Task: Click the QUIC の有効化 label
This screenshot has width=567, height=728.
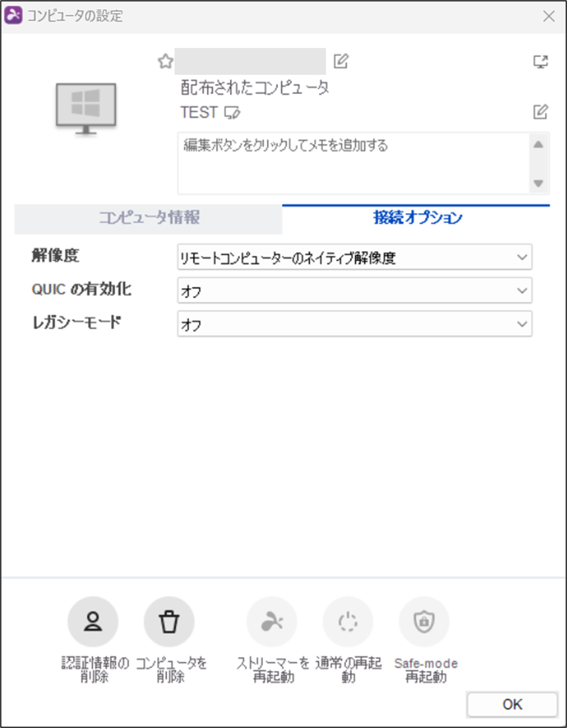Action: 81,289
